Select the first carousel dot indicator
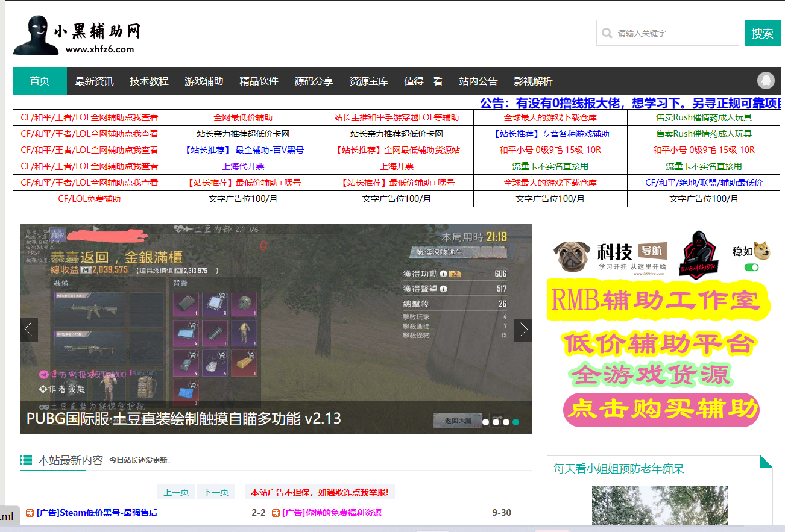The width and height of the screenshot is (785, 532). point(485,422)
